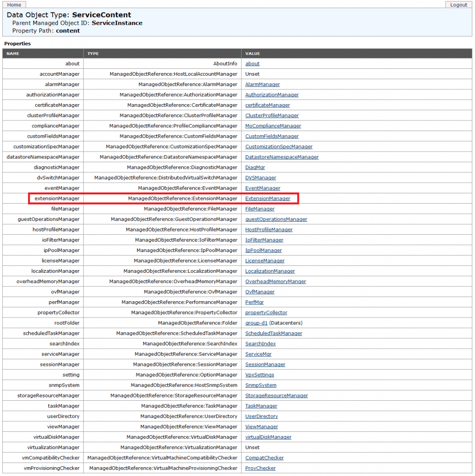Click the about value link

click(x=252, y=63)
